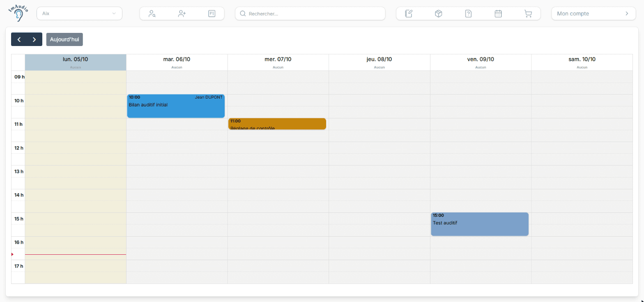
Task: Select the lun. 05/10 day header
Action: pos(76,62)
